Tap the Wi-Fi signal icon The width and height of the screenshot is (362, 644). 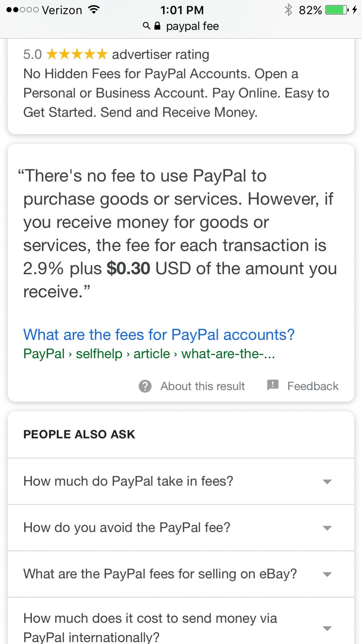[x=94, y=10]
